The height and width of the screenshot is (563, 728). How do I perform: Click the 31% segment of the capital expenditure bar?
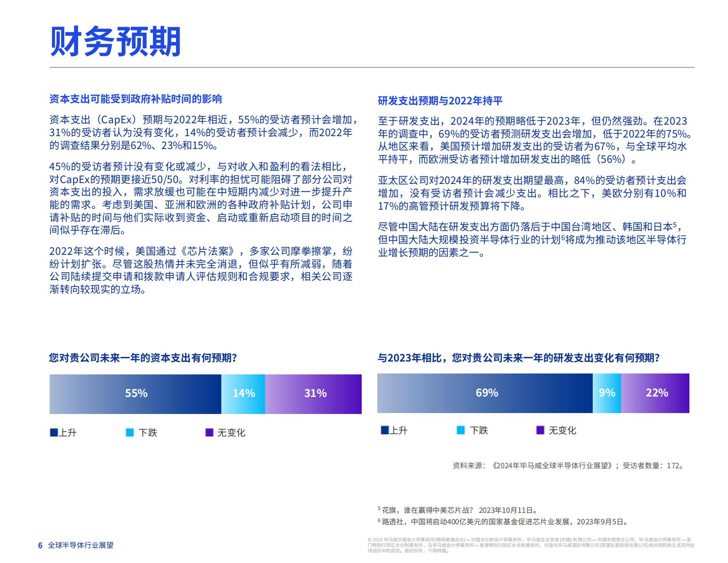313,394
